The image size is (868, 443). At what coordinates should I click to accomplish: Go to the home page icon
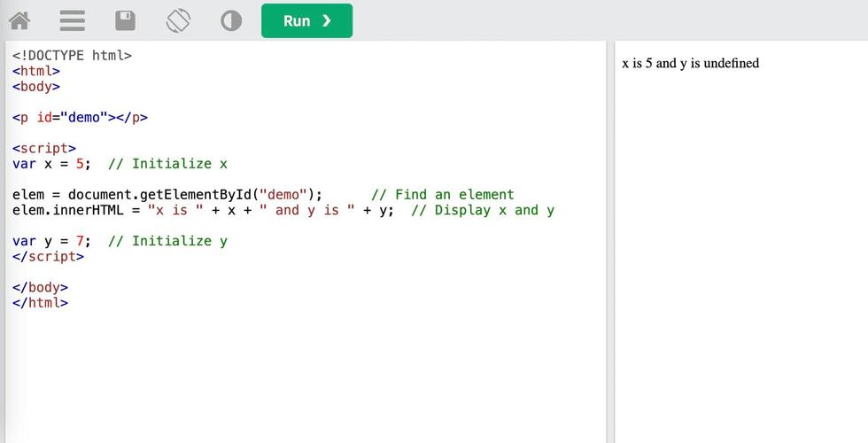[x=19, y=21]
